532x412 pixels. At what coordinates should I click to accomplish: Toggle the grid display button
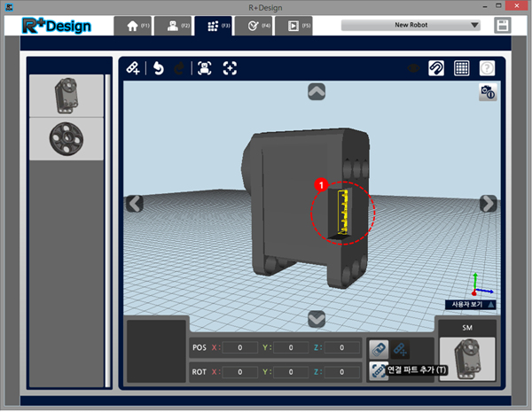pyautogui.click(x=462, y=67)
